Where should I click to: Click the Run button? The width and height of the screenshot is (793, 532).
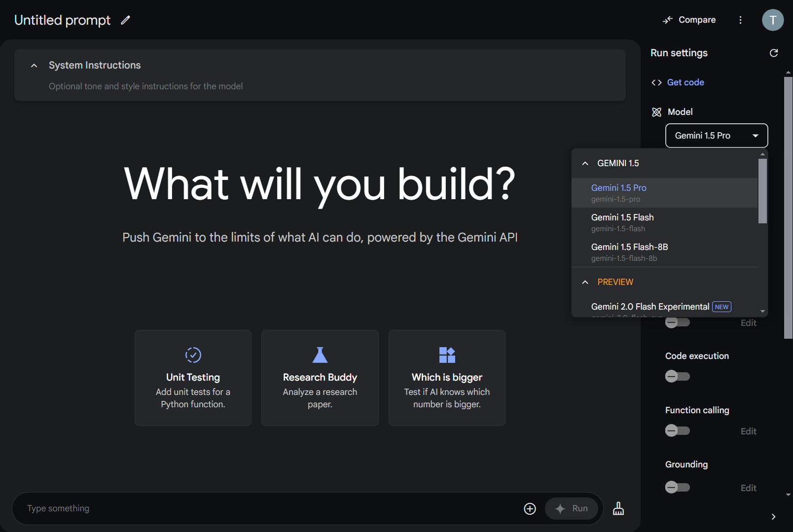coord(572,508)
